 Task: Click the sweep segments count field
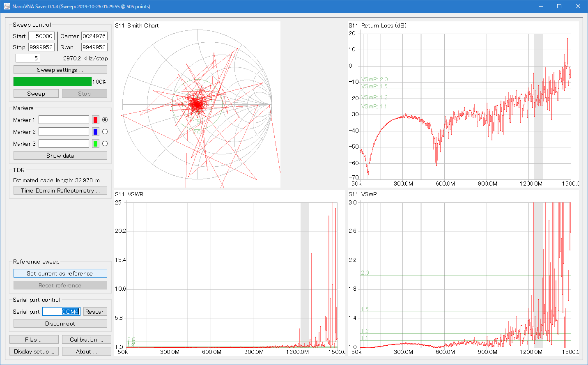tap(28, 58)
